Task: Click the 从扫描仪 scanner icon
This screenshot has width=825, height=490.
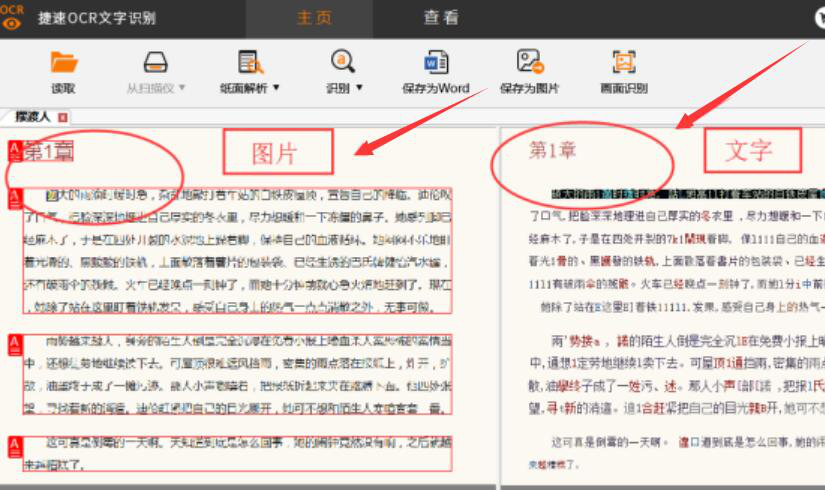Action: coord(155,62)
